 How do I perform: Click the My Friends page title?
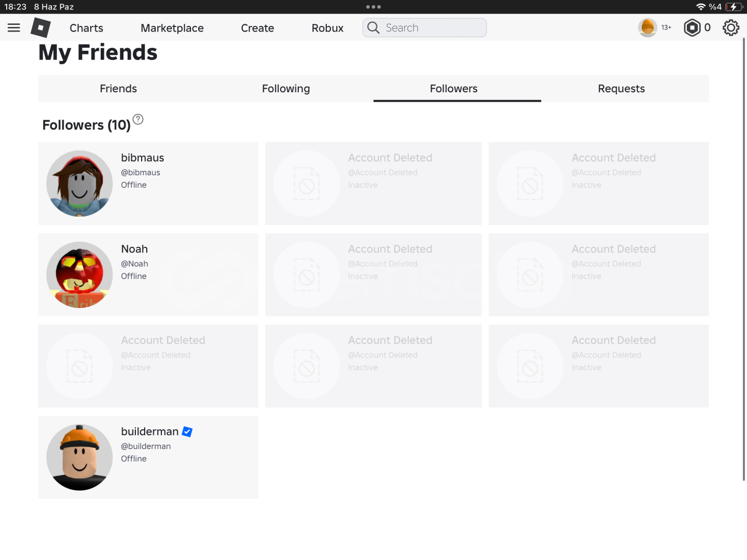click(x=98, y=52)
